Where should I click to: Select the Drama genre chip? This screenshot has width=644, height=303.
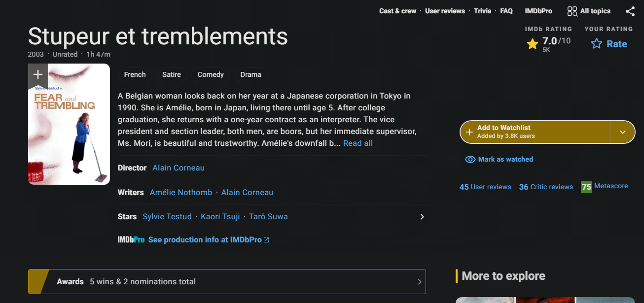pos(250,75)
